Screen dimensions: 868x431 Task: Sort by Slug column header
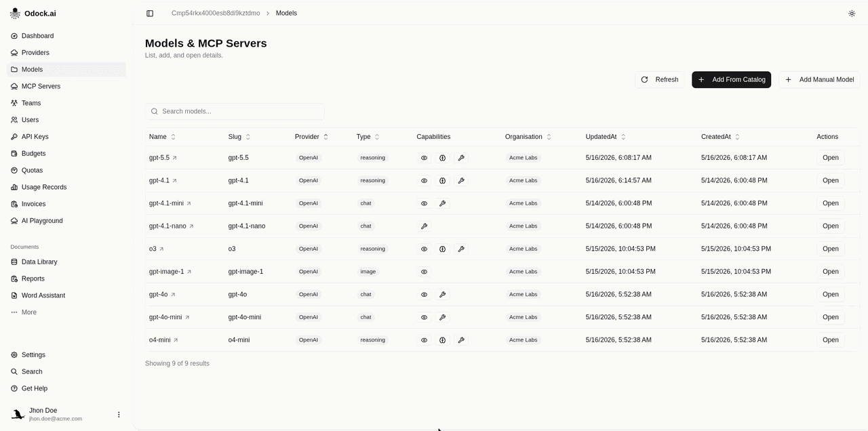[x=239, y=137]
